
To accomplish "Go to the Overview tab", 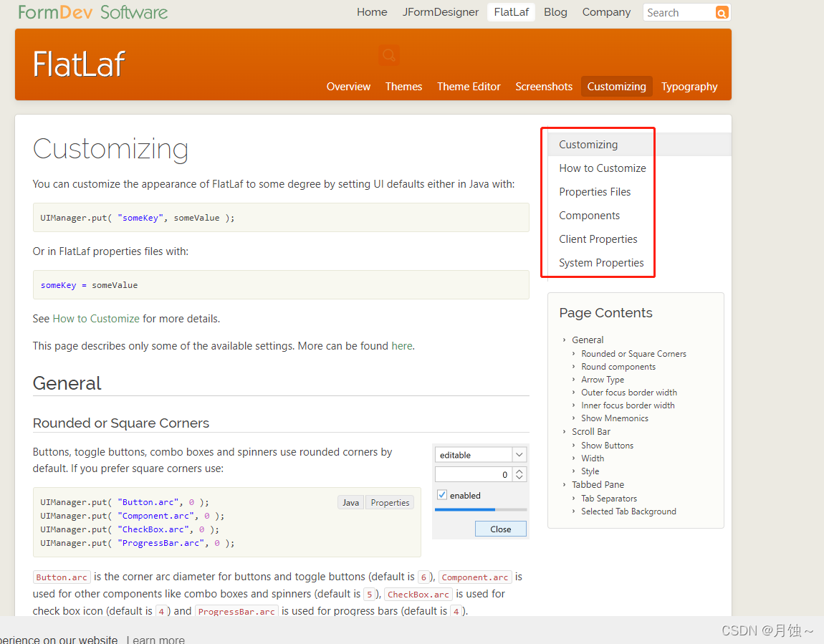I will [x=348, y=87].
